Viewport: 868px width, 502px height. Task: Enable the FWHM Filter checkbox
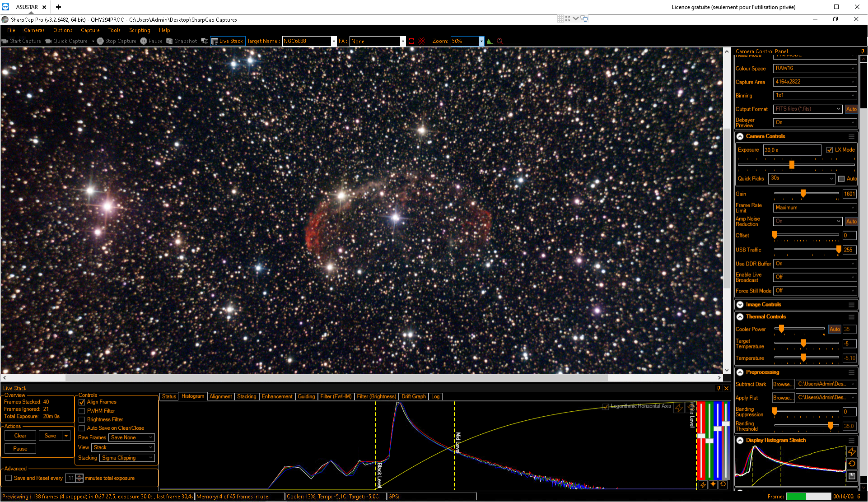(82, 411)
